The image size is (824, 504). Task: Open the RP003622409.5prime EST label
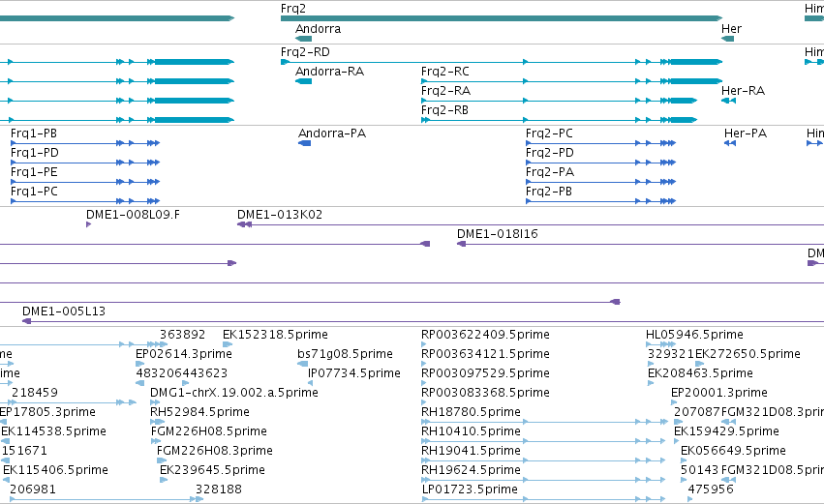click(x=485, y=335)
